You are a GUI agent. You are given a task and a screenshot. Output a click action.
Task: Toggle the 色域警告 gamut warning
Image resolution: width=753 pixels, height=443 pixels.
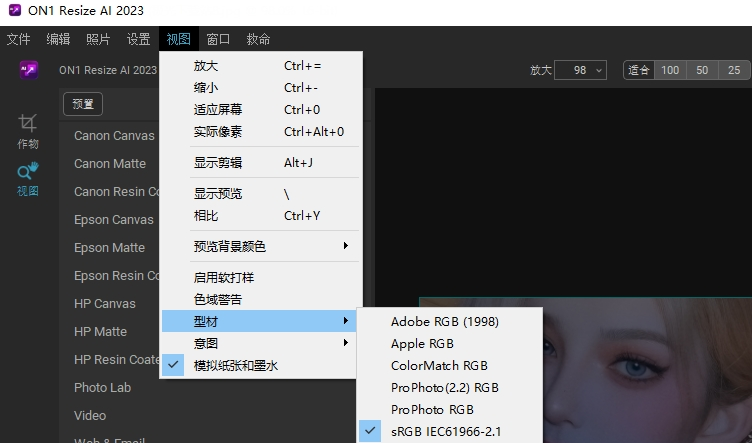point(218,299)
